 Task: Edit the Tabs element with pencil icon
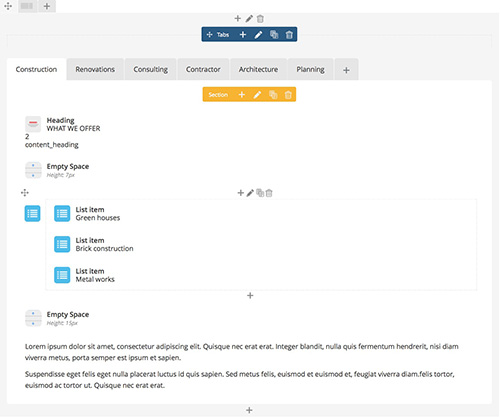[258, 35]
